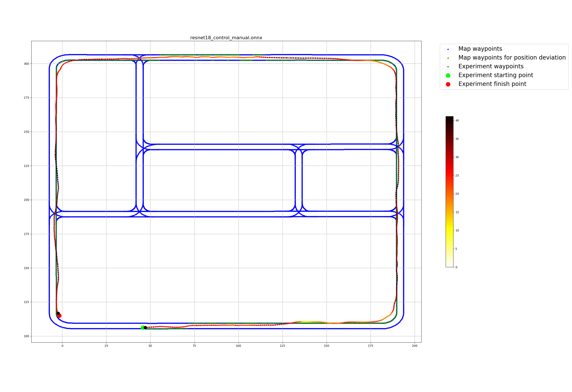Click the black dot above the red finish point
The image size is (572, 392).
tap(58, 313)
